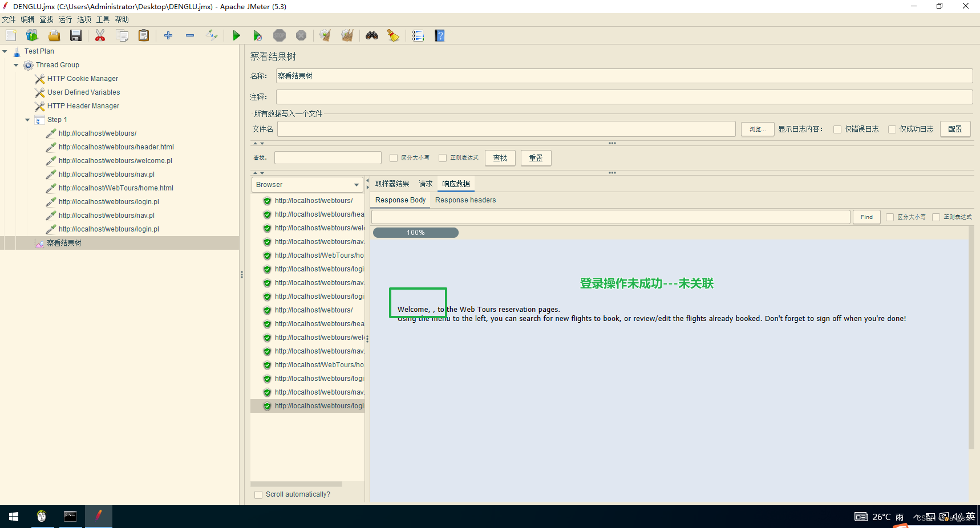Screen dimensions: 980x528
Task: Click the Expand All plus icon
Action: 168,35
